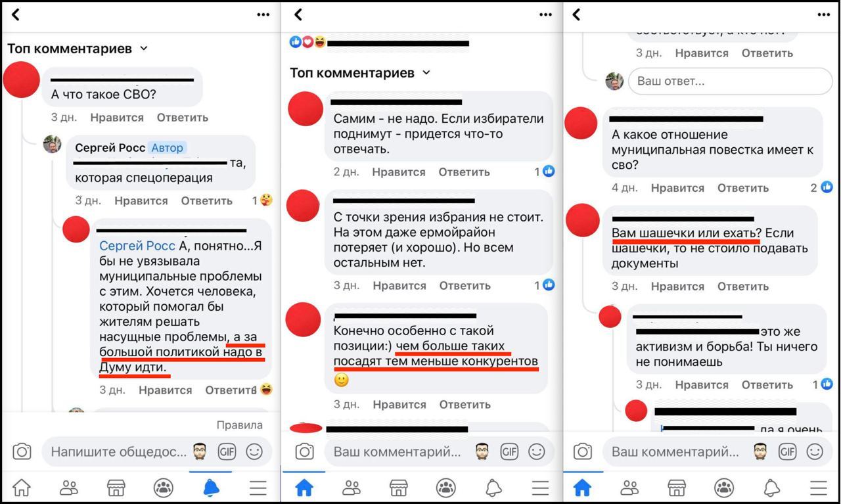
Task: Like the 'Самим - не надо' comment
Action: pos(399,172)
